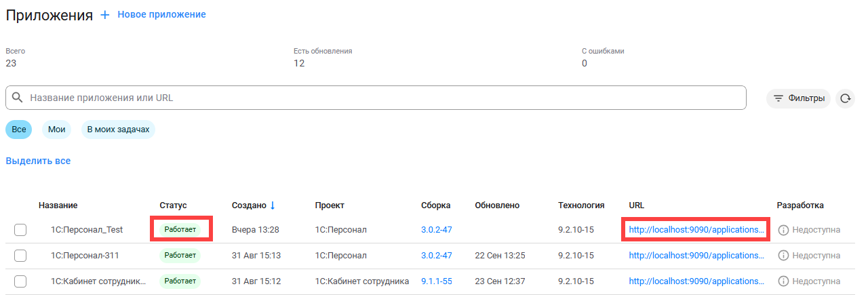Viewport: 868px width, 295px height.
Task: Click the Вчера 13:28 created date
Action: click(256, 230)
